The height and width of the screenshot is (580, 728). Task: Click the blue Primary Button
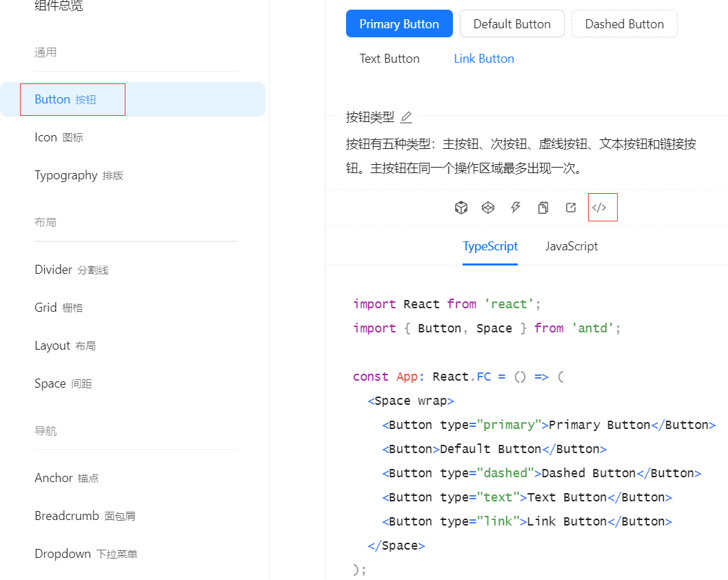[x=399, y=23]
